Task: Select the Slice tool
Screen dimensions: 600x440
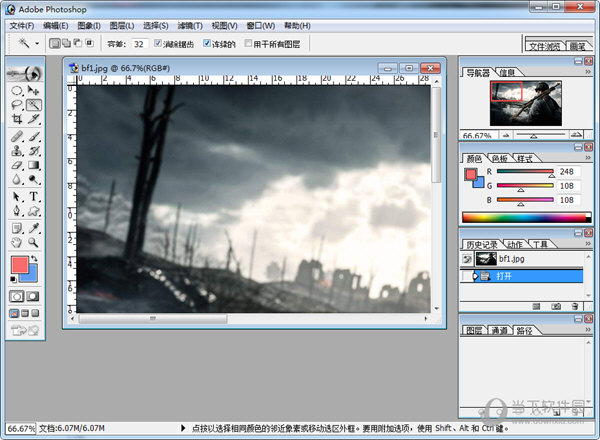Action: tap(34, 119)
